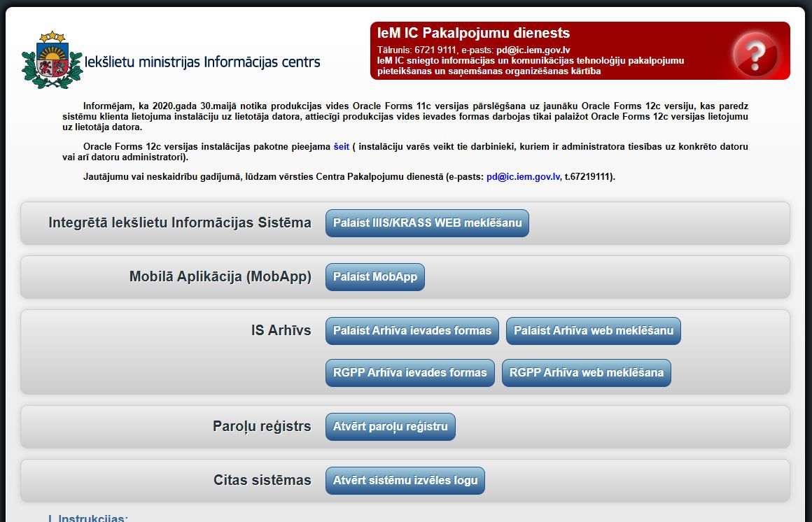The image size is (812, 522).
Task: Launch Palaist Arhīva web meklēšanu
Action: tap(593, 330)
